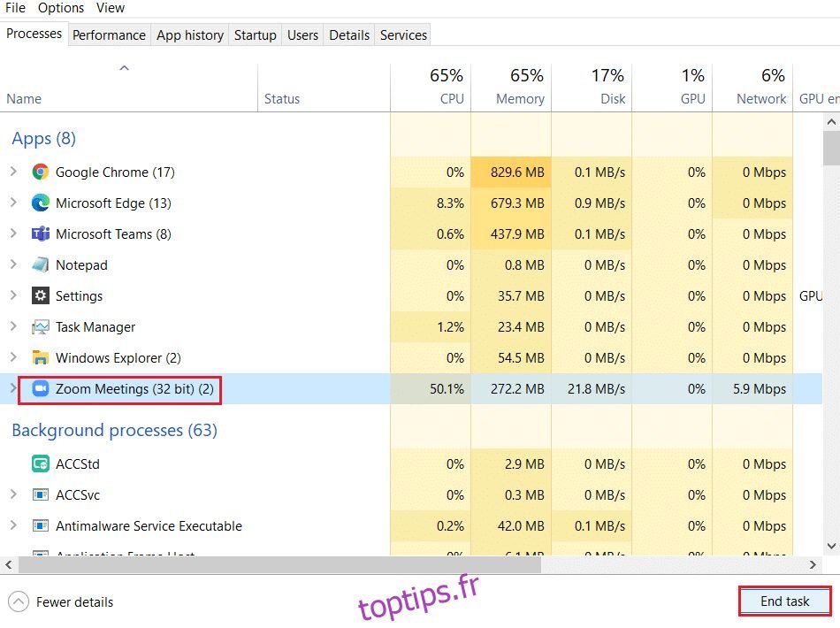Screen dimensions: 840x628
Task: Click the ACCStd process icon
Action: coord(40,464)
